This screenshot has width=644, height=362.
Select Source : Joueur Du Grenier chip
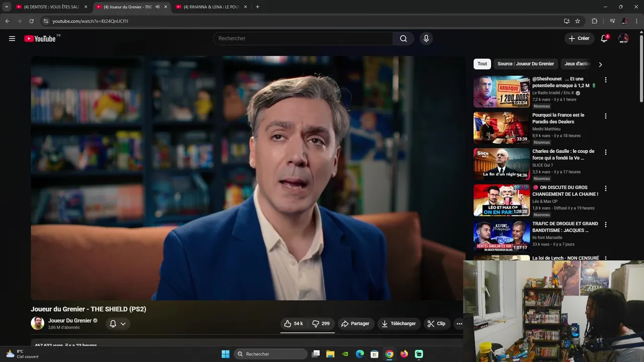point(526,64)
